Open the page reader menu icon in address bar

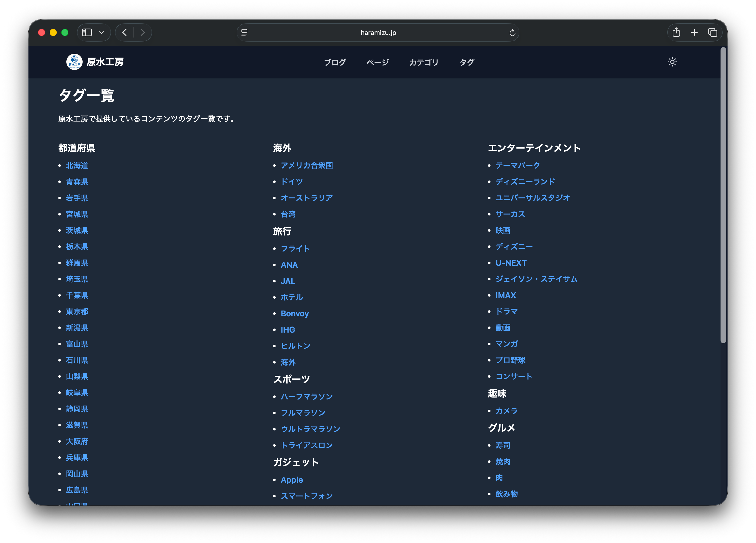[244, 33]
